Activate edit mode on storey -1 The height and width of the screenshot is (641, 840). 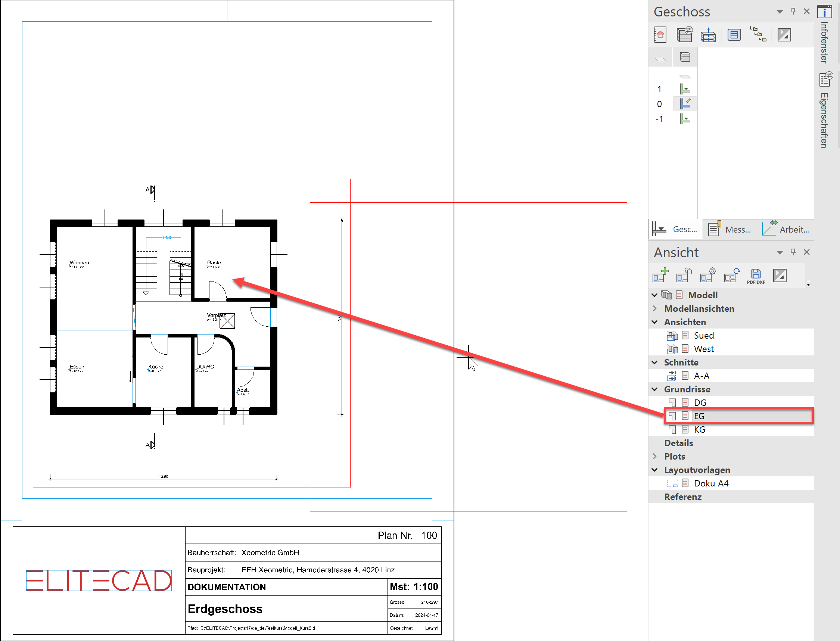tap(685, 119)
